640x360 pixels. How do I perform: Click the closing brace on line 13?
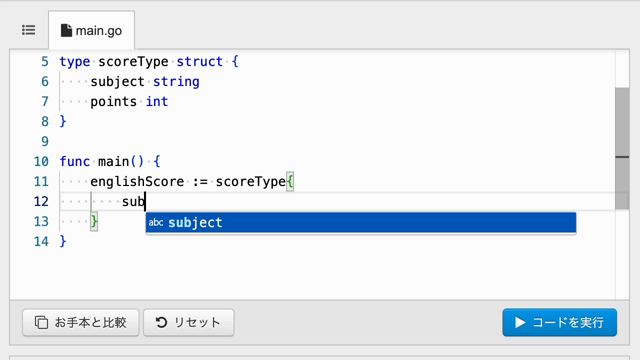94,222
